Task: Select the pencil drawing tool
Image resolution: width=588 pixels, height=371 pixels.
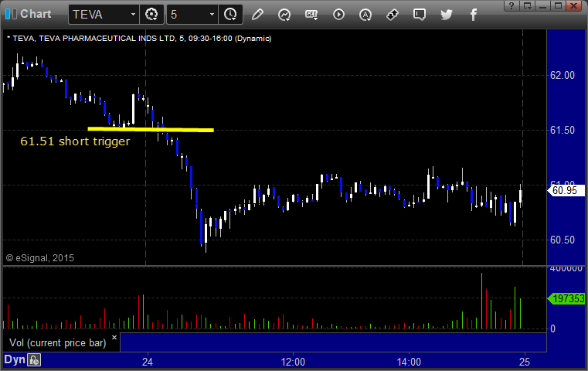Action: (257, 15)
